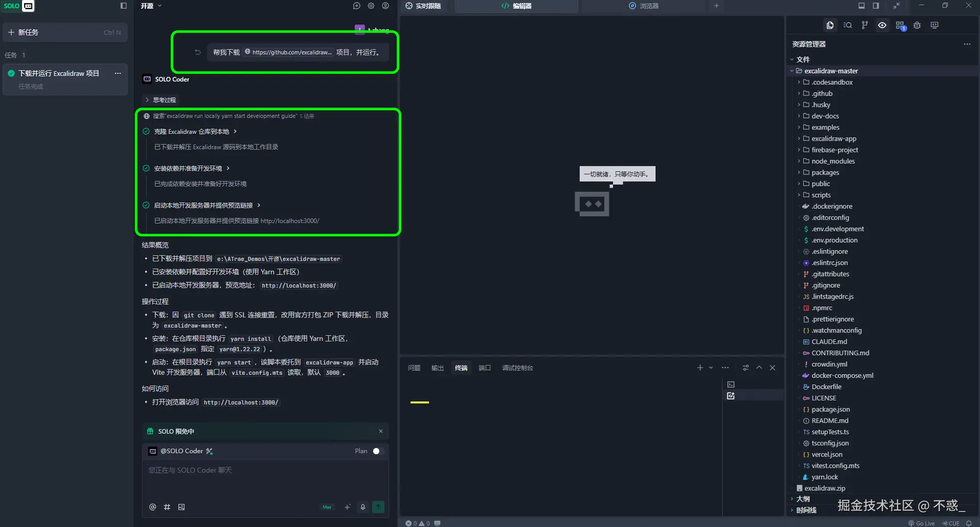Click the more options dots on the Excalidraw task
This screenshot has height=527, width=980.
click(x=118, y=73)
